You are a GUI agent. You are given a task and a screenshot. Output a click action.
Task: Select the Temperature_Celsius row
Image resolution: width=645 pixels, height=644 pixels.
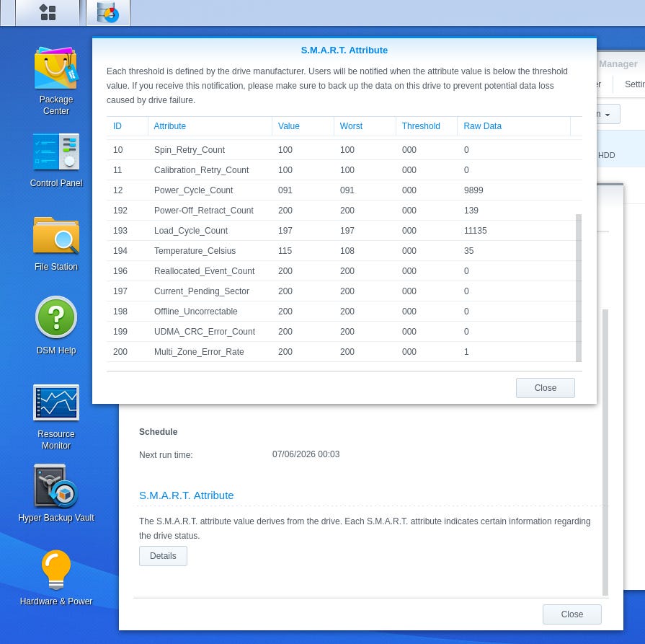coord(344,251)
